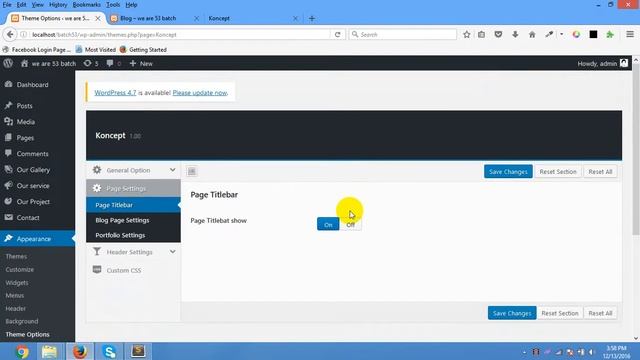The image size is (640, 360).
Task: Open Chrome from the taskbar
Action: click(22, 351)
